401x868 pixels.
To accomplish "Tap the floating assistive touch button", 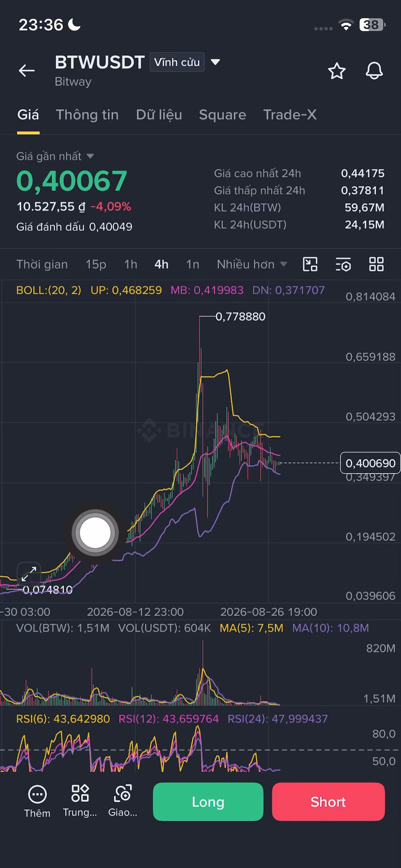I will click(x=95, y=533).
